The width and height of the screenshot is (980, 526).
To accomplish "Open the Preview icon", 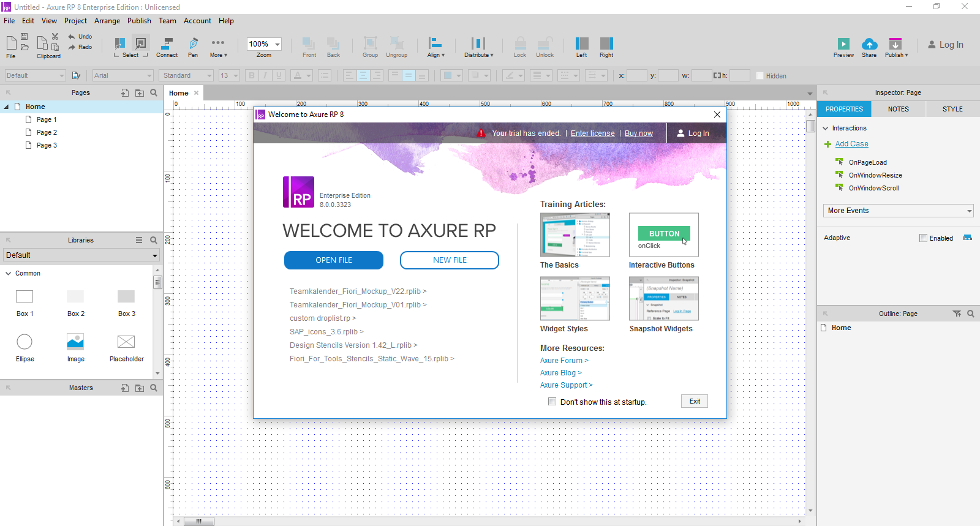I will 843,44.
